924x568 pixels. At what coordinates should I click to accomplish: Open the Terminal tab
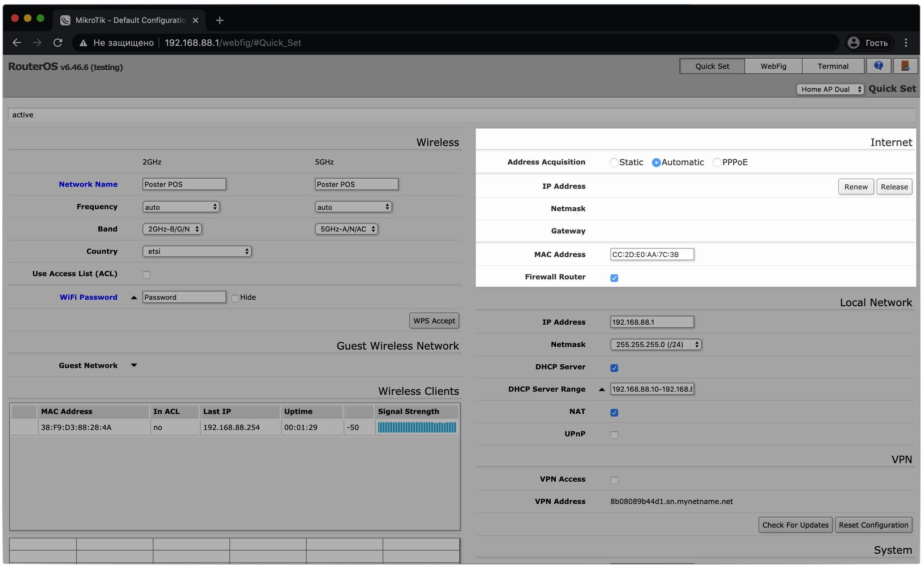click(833, 66)
